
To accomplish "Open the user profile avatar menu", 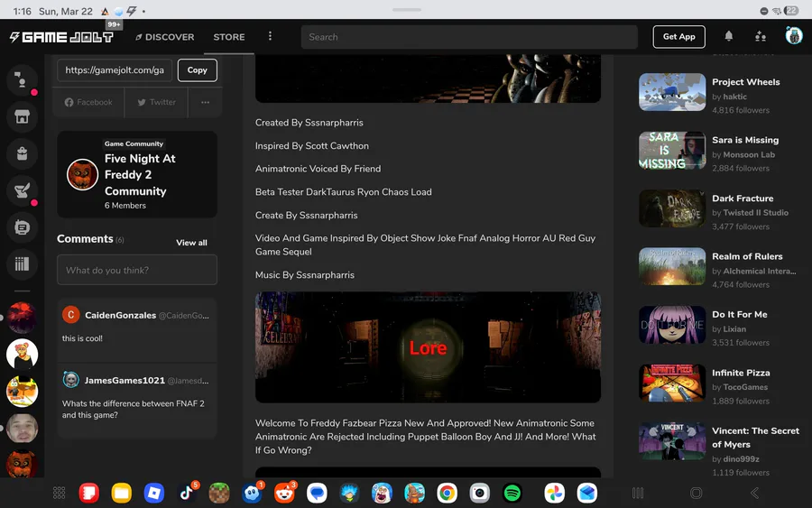I will (793, 36).
